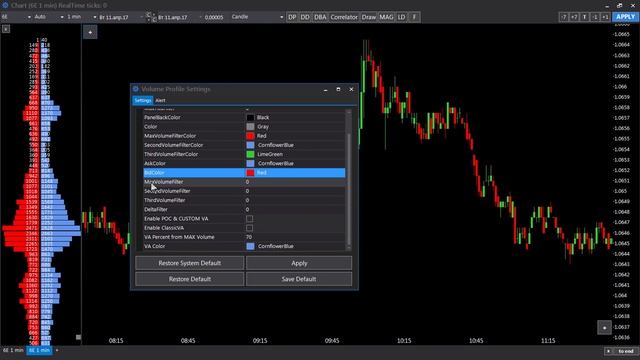Click the -7 shift button

(564, 17)
